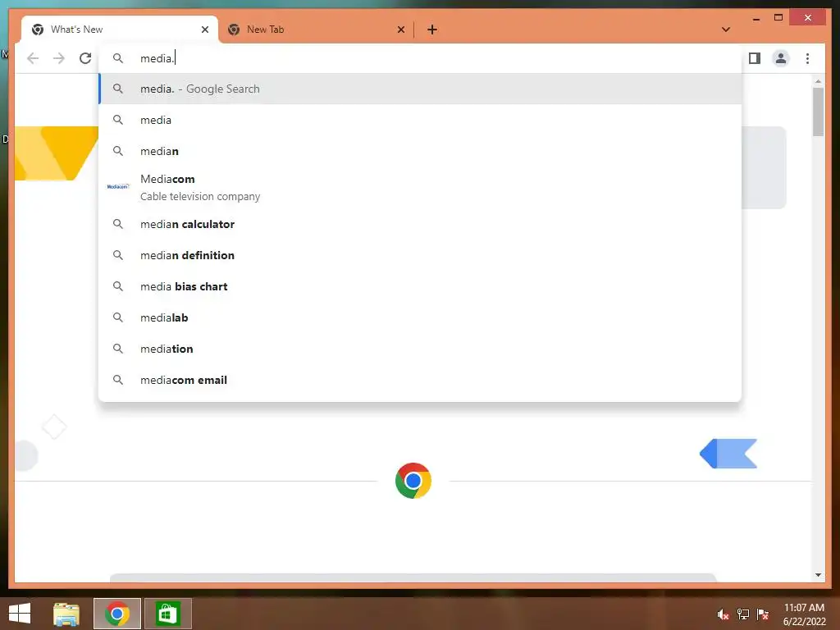Click the scrollbar down arrow
Viewport: 840px width, 630px height.
(818, 575)
